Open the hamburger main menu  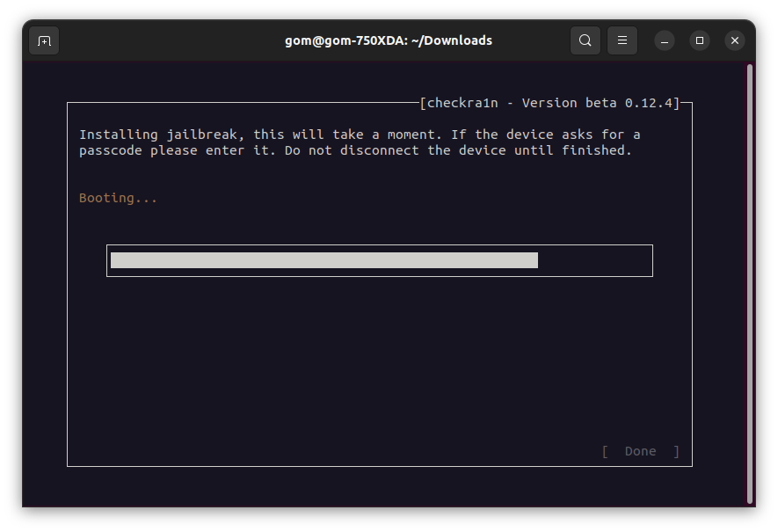pyautogui.click(x=622, y=40)
